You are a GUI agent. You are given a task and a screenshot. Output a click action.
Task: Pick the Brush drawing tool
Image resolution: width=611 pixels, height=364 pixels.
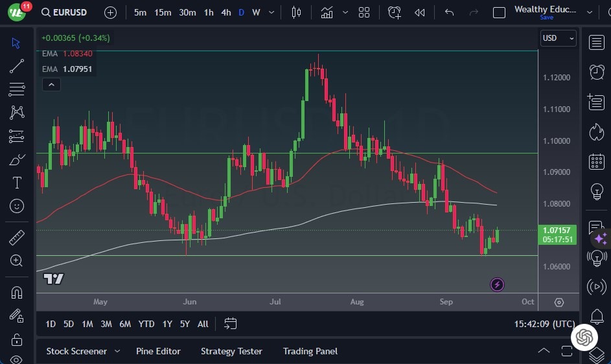coord(17,159)
